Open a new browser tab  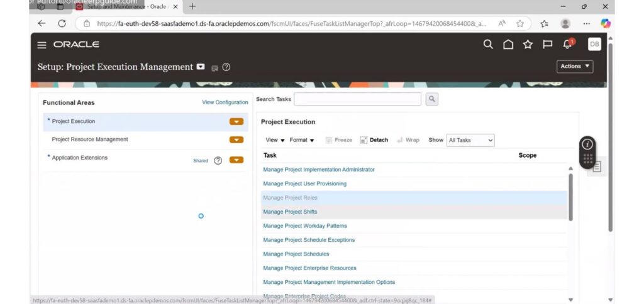click(x=192, y=6)
